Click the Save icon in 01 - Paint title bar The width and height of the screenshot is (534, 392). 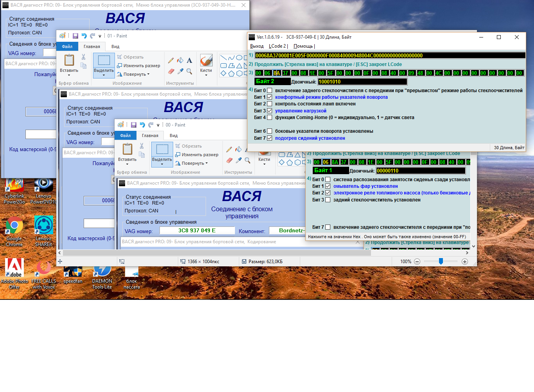click(x=75, y=36)
